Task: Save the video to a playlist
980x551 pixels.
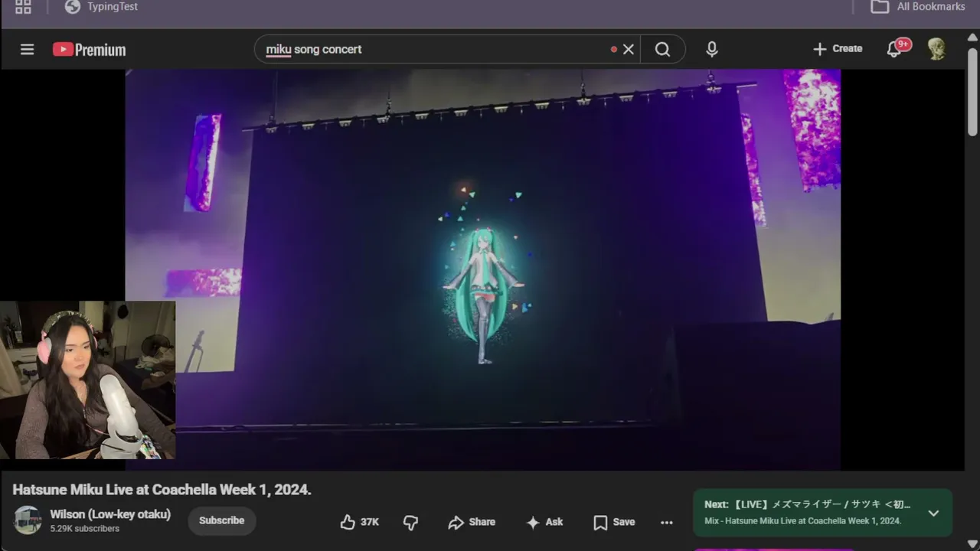Action: coord(614,522)
